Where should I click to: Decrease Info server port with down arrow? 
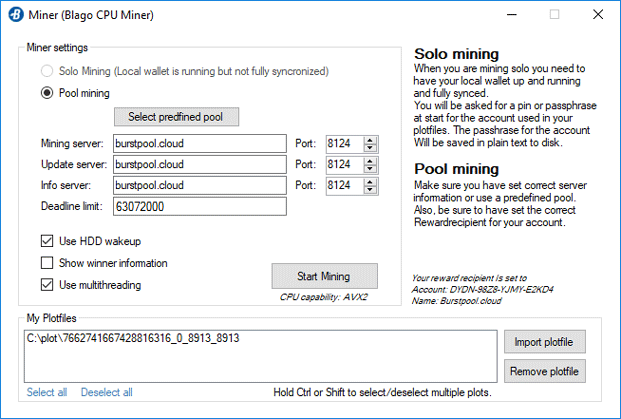coord(370,190)
